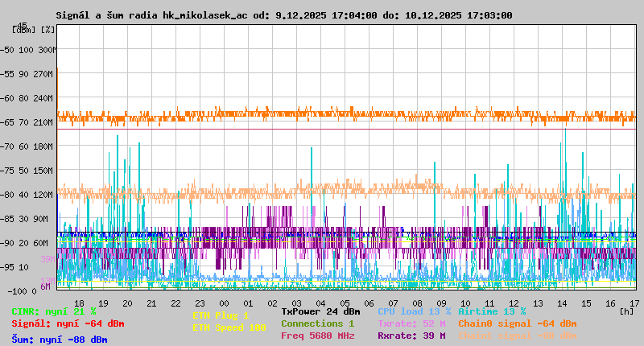
Task: Click hour '17' on the time axis
Action: coord(634,303)
